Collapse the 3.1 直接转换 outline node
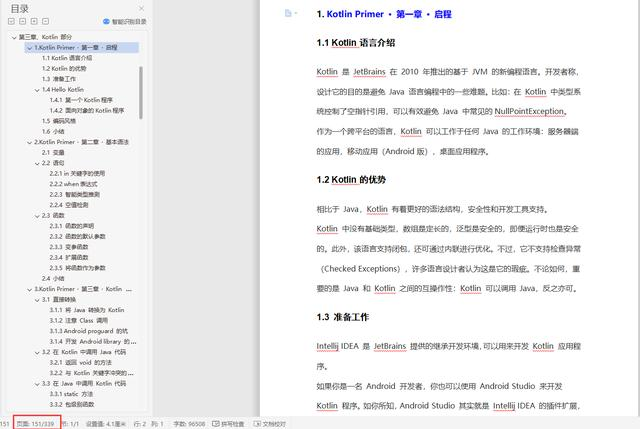Screen dimensions: 640x429 pos(37,300)
